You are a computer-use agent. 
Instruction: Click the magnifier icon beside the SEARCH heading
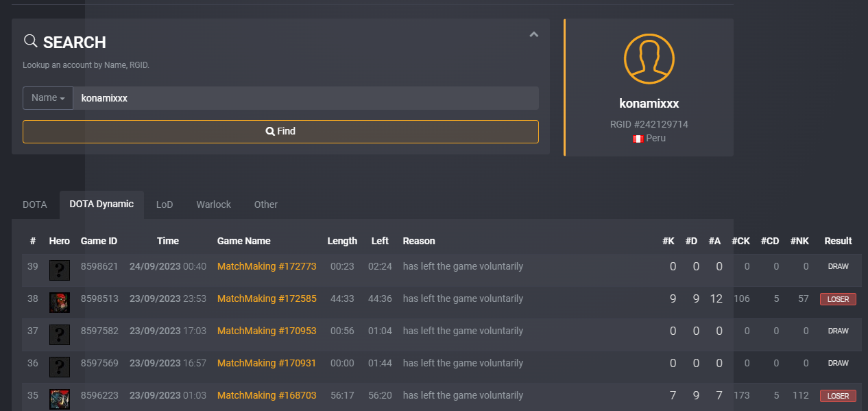click(x=30, y=41)
